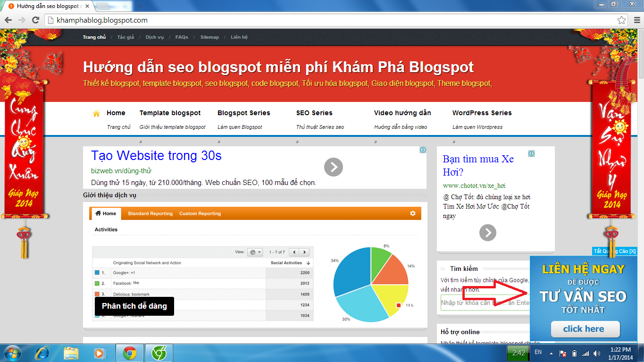Open Template blogspot menu
Viewport: 644px width, 362px height.
click(170, 113)
